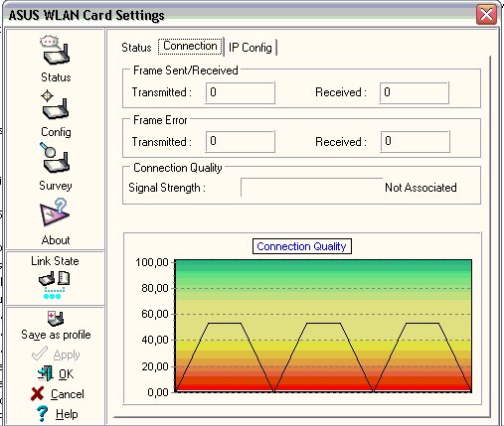Open the Status sidebar icon

coord(56,50)
